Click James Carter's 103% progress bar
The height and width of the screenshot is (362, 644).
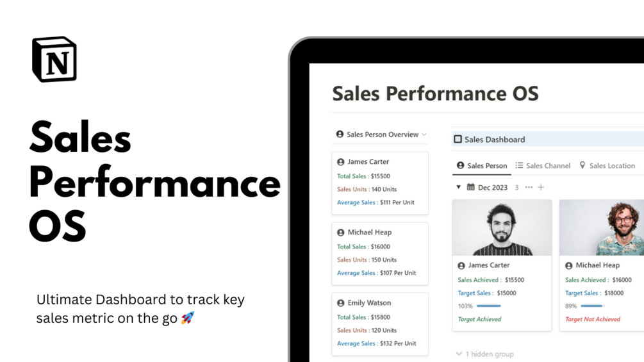tap(489, 306)
